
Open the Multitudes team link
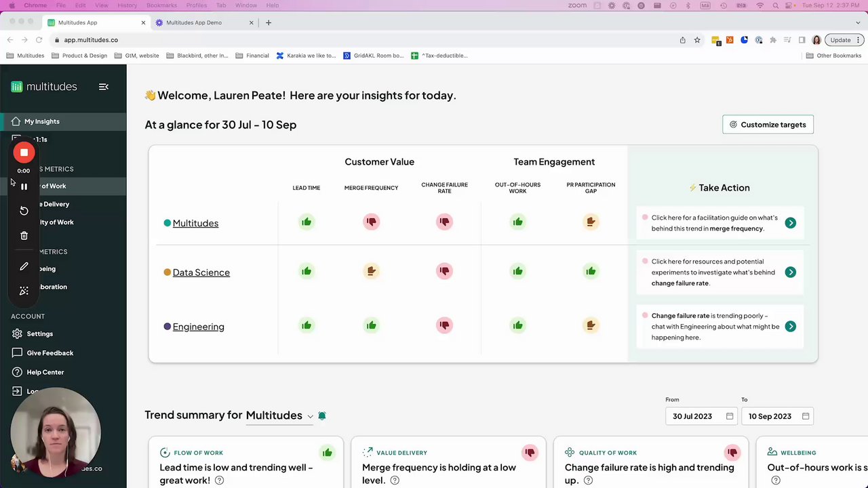195,223
